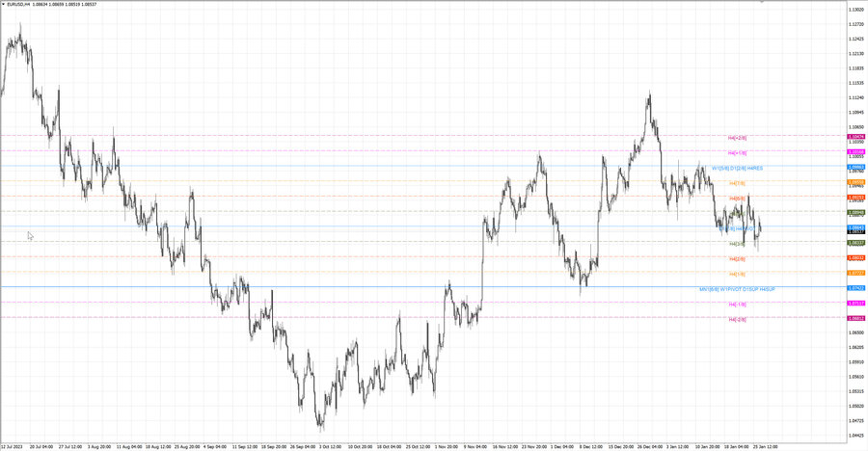Click the 26 Dec 04:00 time label
The image size is (868, 451).
click(650, 446)
